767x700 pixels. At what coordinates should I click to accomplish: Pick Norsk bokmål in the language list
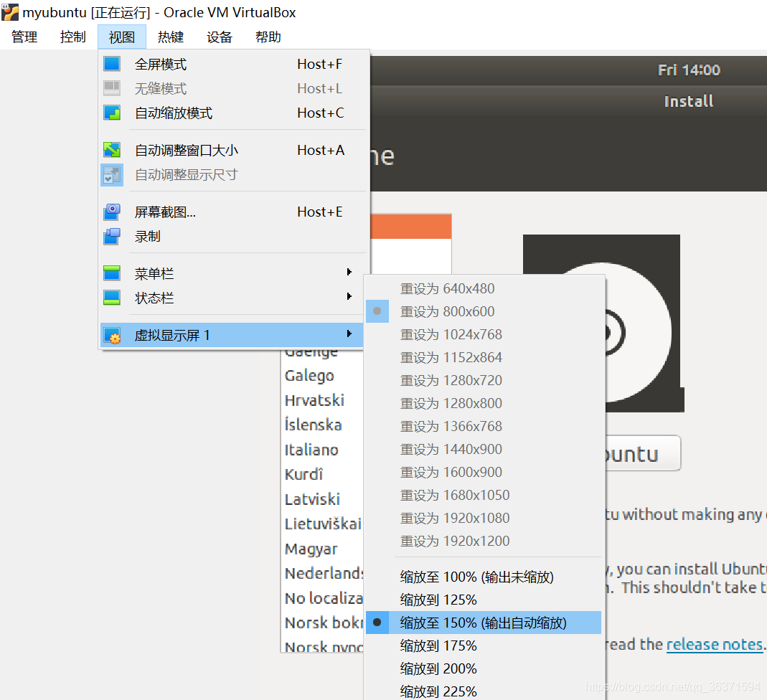pyautogui.click(x=324, y=623)
